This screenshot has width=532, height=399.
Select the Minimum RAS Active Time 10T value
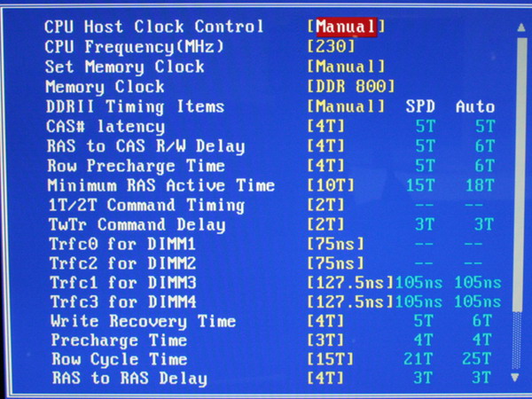tap(327, 186)
